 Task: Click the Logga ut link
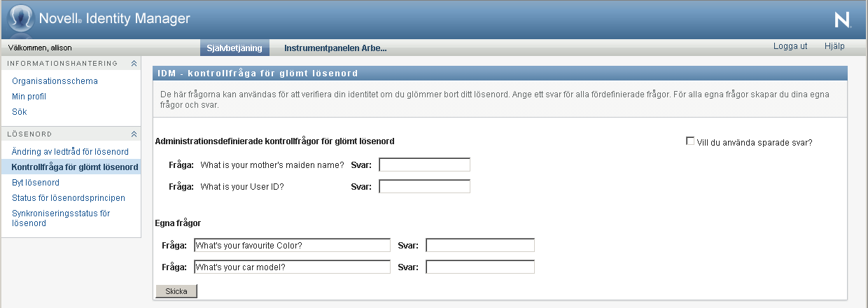click(790, 46)
